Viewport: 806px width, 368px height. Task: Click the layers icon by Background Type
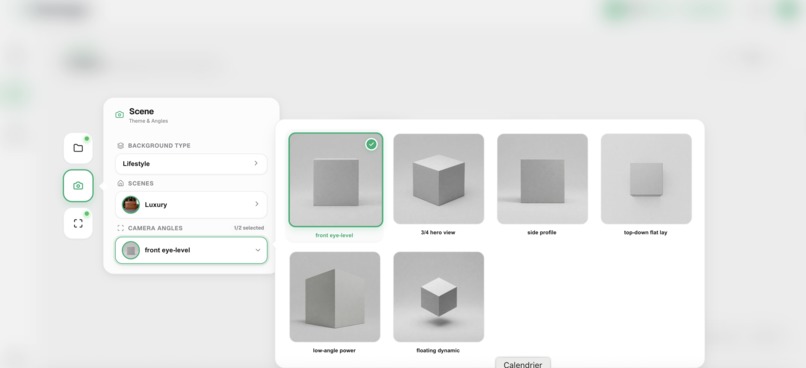pos(121,145)
